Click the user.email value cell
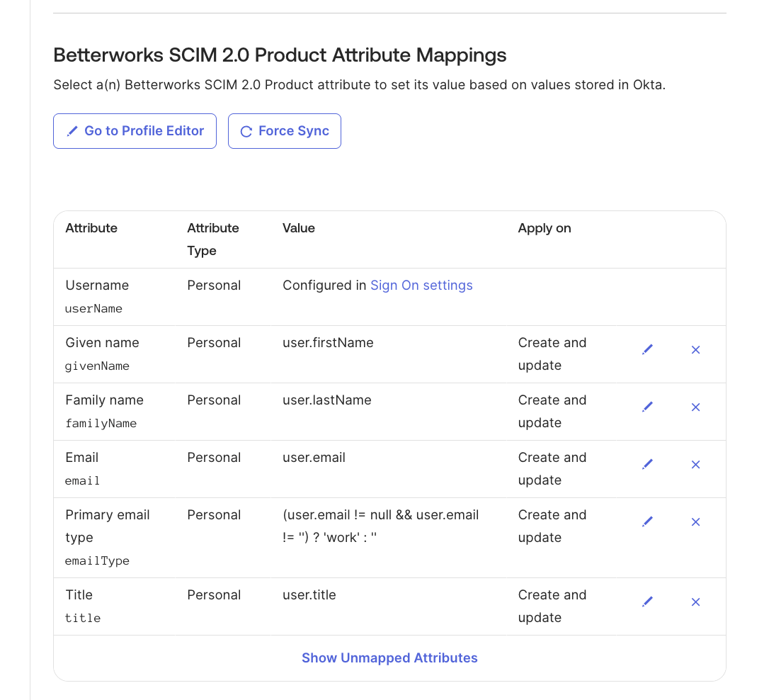The width and height of the screenshot is (769, 700). (314, 457)
